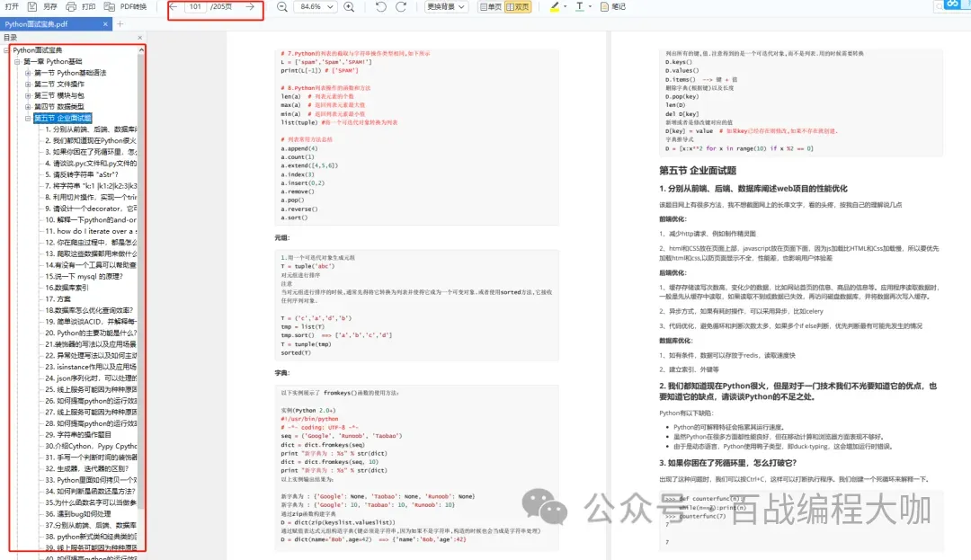Viewport: 971px width, 560px height.
Task: Switch to 双页 double-page view
Action: point(518,7)
